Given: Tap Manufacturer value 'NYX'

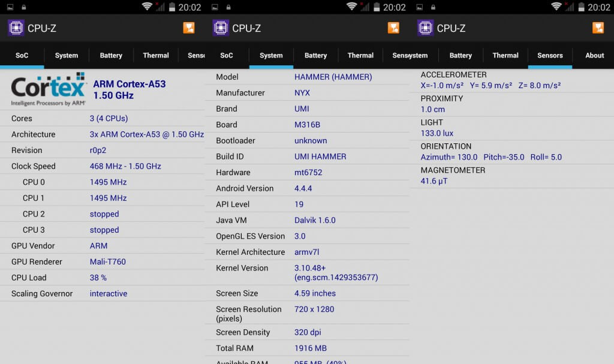Looking at the screenshot, I should click(302, 93).
